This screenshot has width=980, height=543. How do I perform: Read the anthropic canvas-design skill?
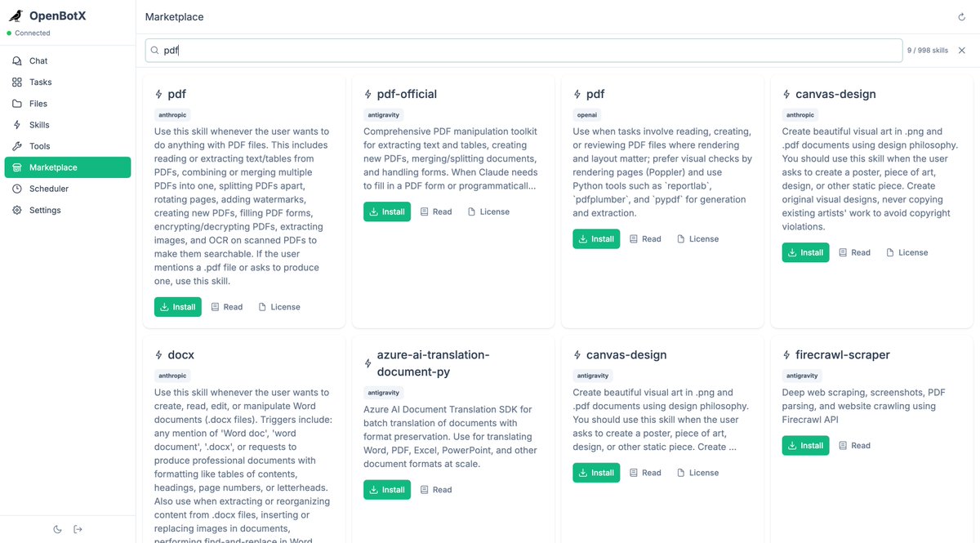(x=853, y=252)
